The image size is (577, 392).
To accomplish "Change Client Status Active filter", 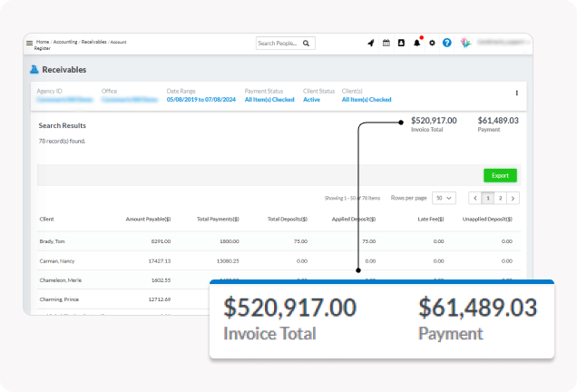I will (311, 100).
